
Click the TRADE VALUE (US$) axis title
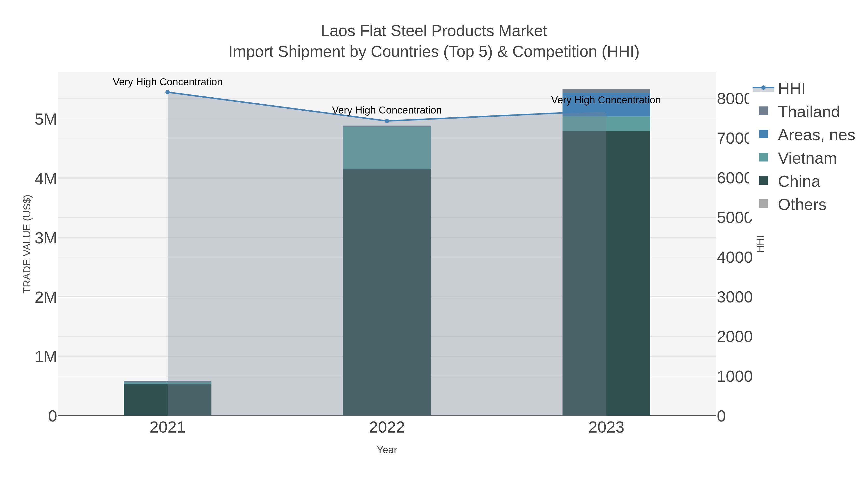pos(27,244)
